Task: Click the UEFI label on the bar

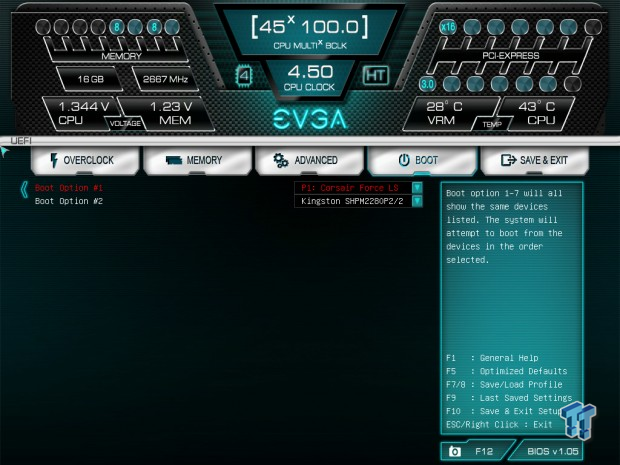Action: click(21, 141)
